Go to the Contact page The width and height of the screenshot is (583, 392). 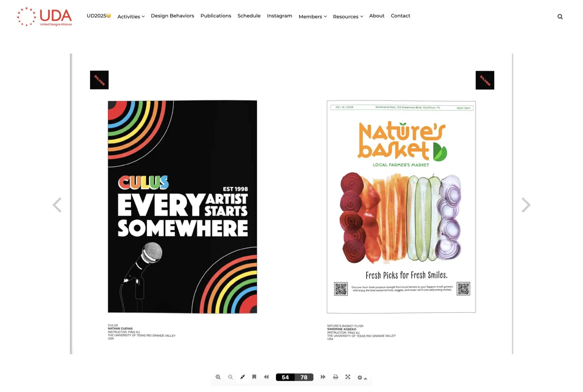[400, 16]
